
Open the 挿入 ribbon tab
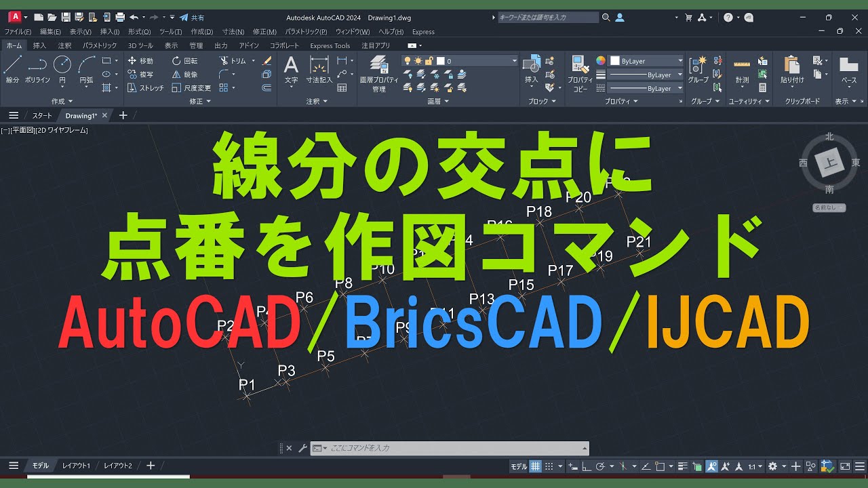coord(39,45)
